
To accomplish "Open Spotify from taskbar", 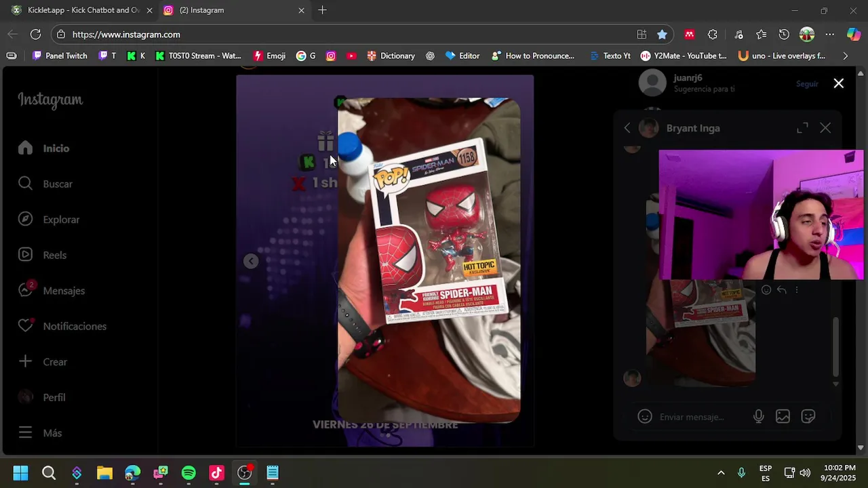I will (x=189, y=472).
